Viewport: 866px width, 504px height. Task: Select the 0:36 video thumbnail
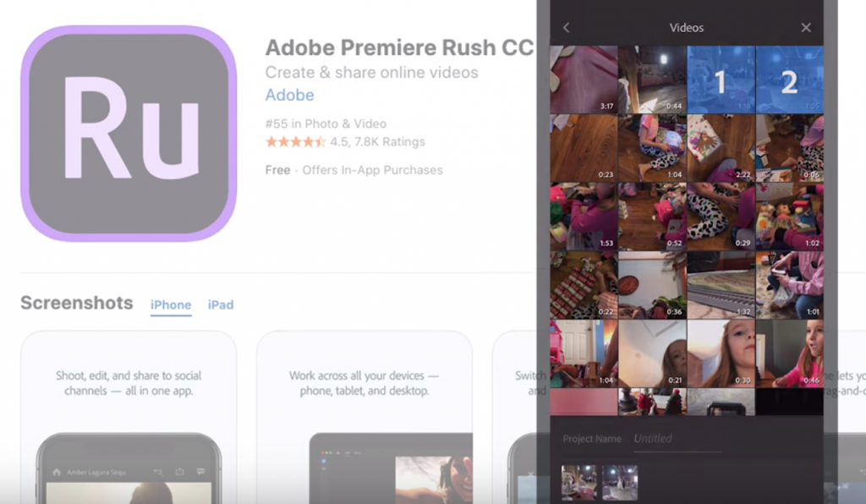point(652,285)
